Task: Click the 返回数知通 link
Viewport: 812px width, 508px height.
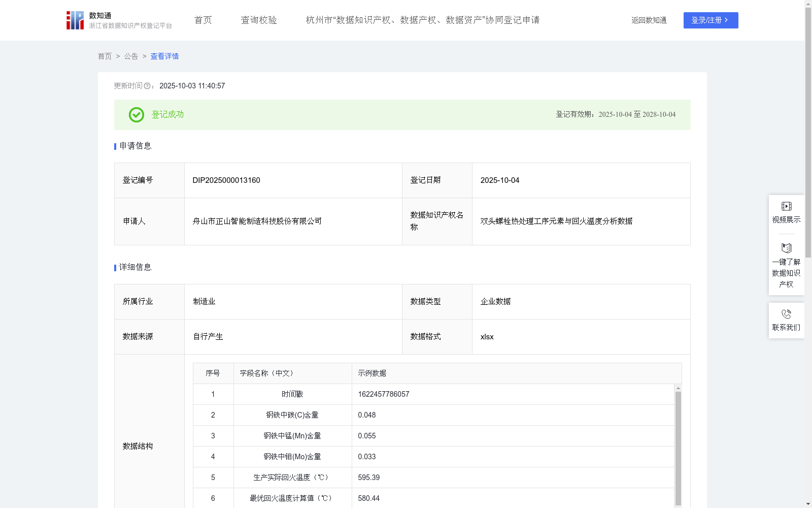Action: (x=649, y=20)
